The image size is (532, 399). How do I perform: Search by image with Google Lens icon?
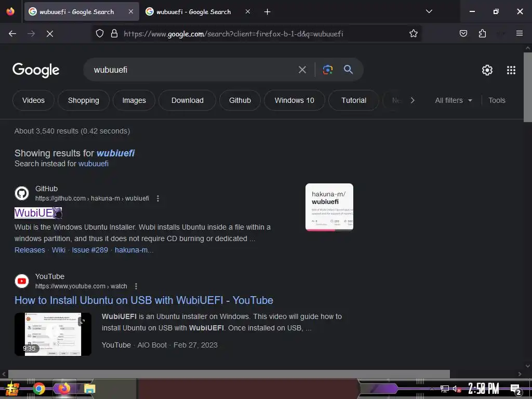(327, 70)
